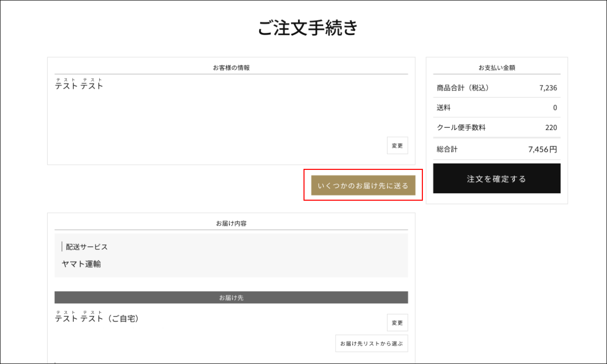Image resolution: width=607 pixels, height=364 pixels.
Task: Click the 配送サービス label
Action: pyautogui.click(x=86, y=247)
